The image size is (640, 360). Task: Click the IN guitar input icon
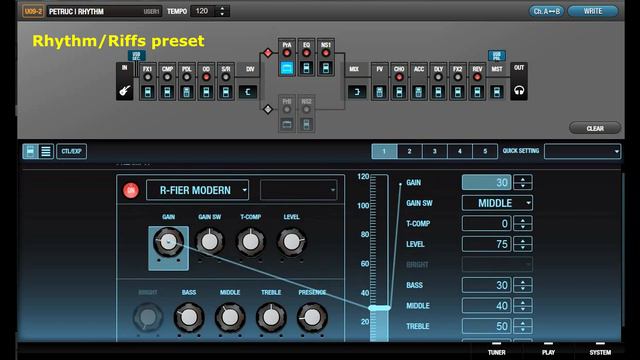[x=124, y=90]
